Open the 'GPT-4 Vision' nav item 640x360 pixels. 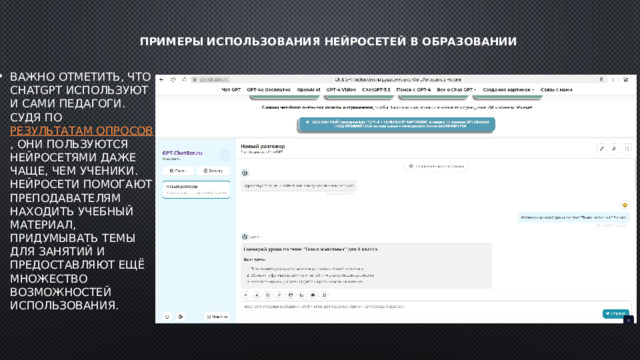pyautogui.click(x=341, y=90)
